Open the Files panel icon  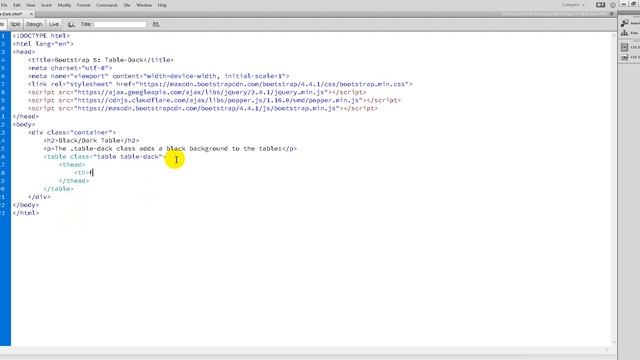(x=625, y=33)
